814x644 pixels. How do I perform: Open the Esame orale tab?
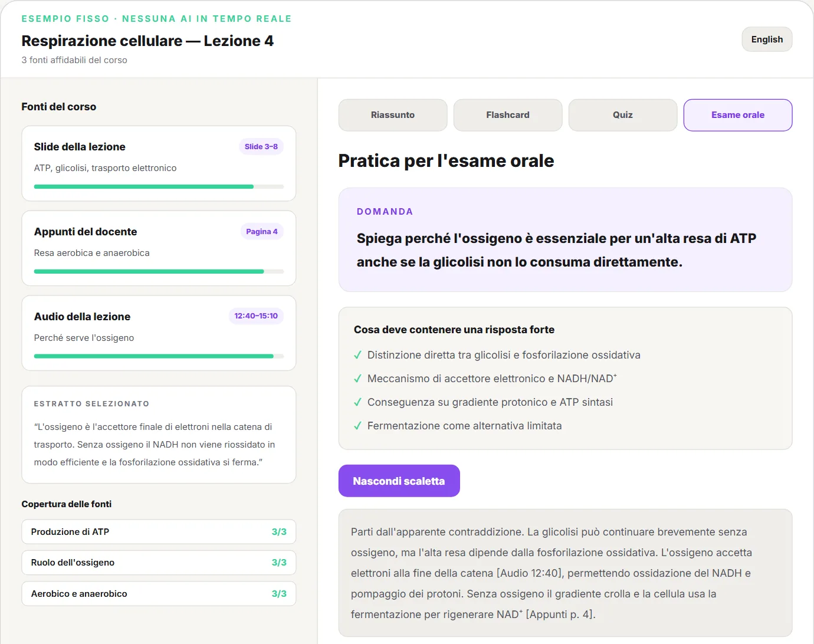point(738,115)
